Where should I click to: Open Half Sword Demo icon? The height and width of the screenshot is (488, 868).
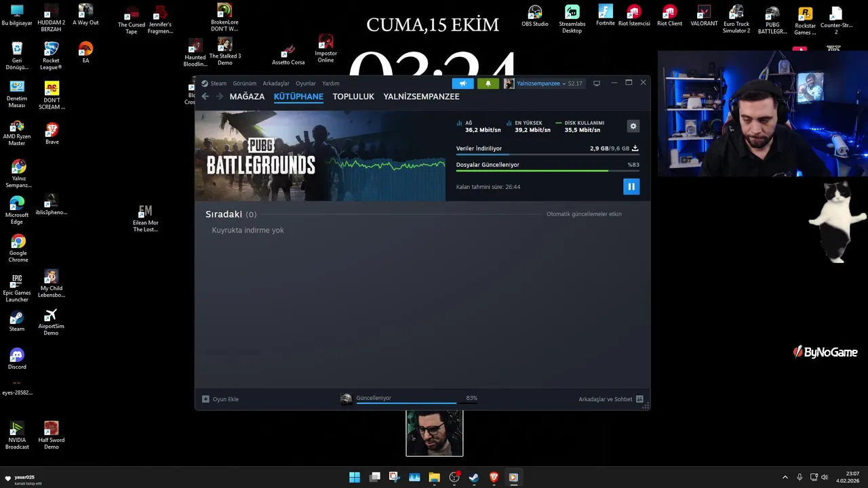pyautogui.click(x=52, y=435)
